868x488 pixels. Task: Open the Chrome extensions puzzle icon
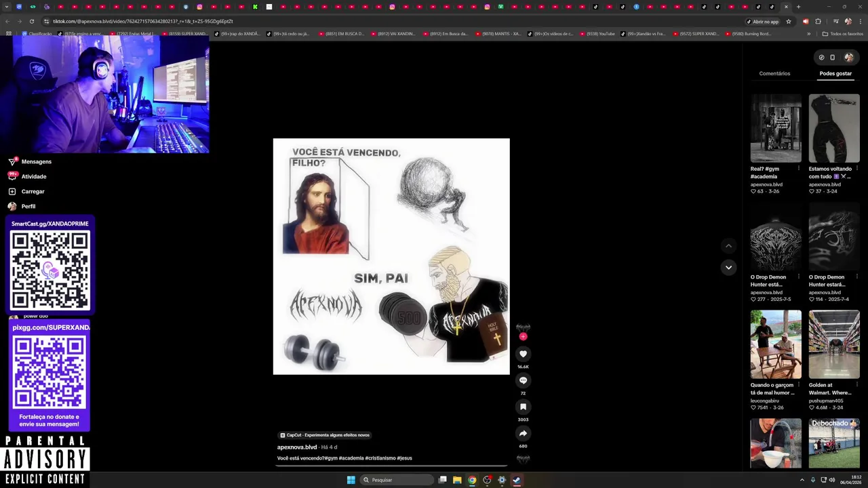click(x=818, y=22)
